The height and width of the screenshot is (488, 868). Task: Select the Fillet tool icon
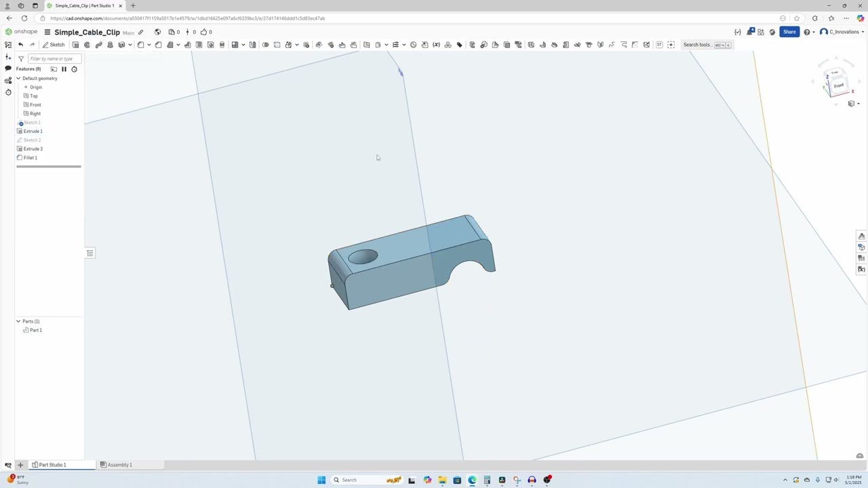(140, 45)
